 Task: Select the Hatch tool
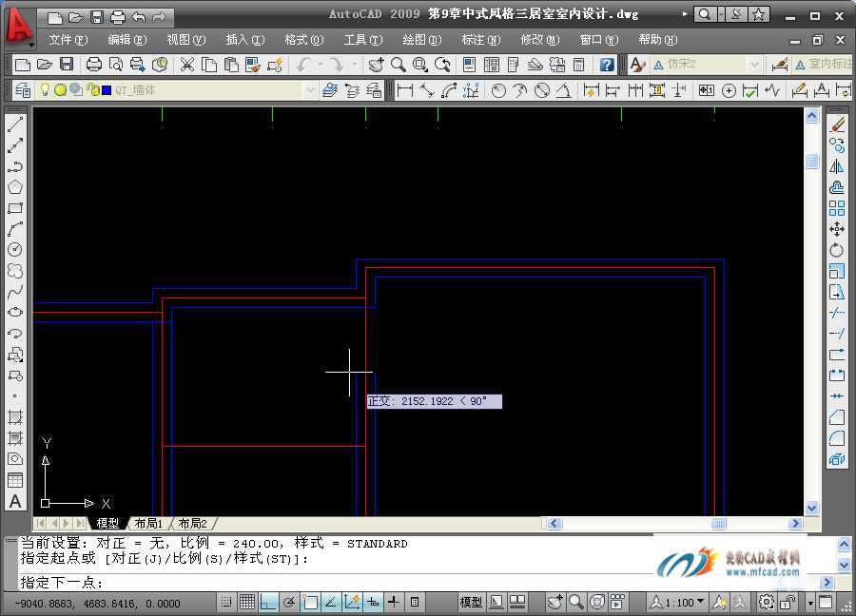pyautogui.click(x=15, y=417)
